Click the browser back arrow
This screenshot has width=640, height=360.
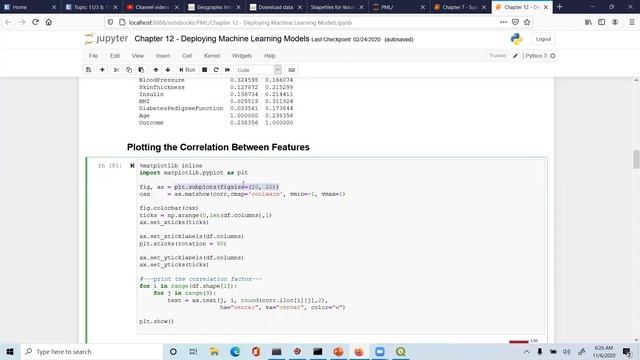[x=9, y=22]
